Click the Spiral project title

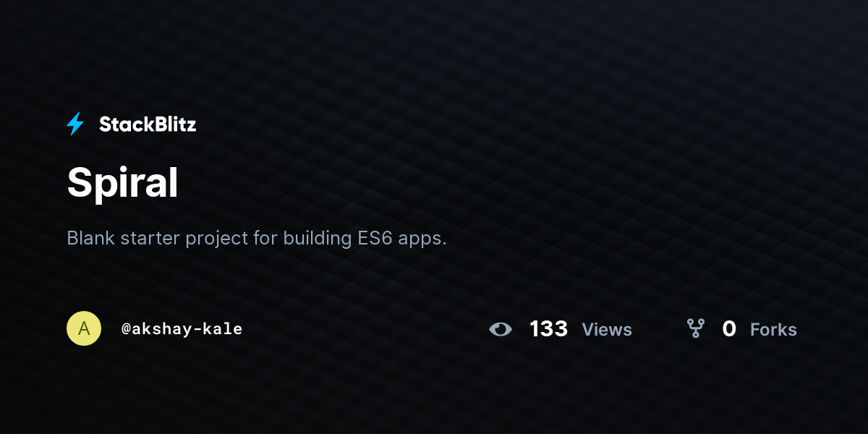122,184
